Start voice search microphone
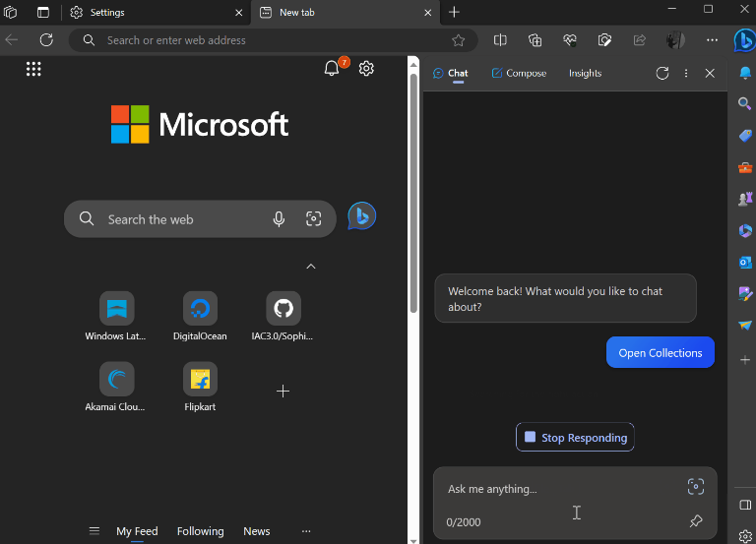This screenshot has height=544, width=756. (279, 219)
